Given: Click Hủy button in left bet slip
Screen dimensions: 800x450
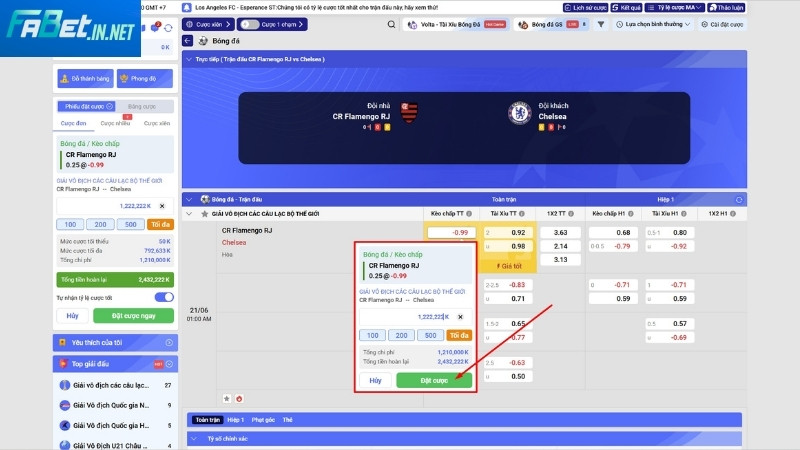Looking at the screenshot, I should point(72,316).
